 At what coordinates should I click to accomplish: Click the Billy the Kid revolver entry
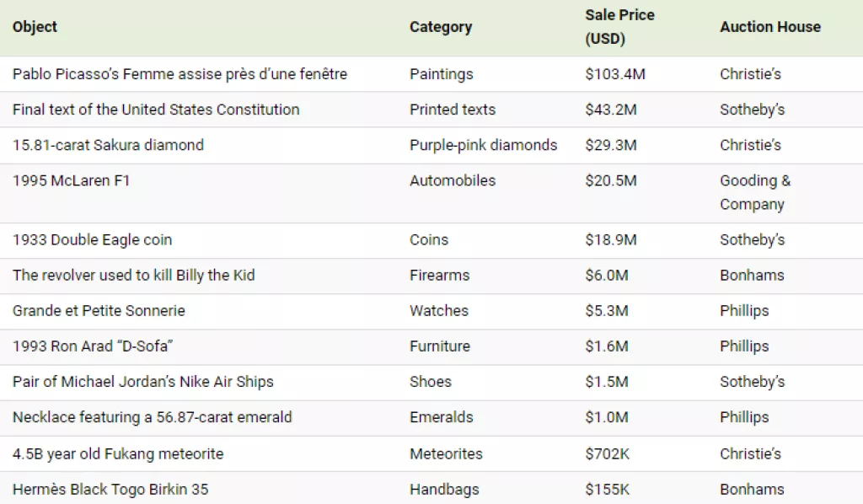tap(133, 276)
